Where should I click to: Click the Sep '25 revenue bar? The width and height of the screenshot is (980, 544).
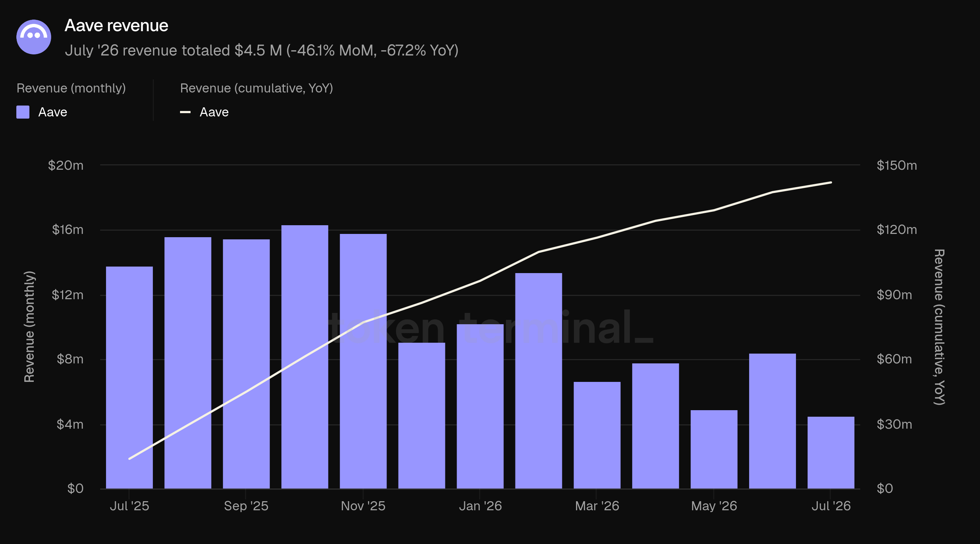click(x=246, y=364)
